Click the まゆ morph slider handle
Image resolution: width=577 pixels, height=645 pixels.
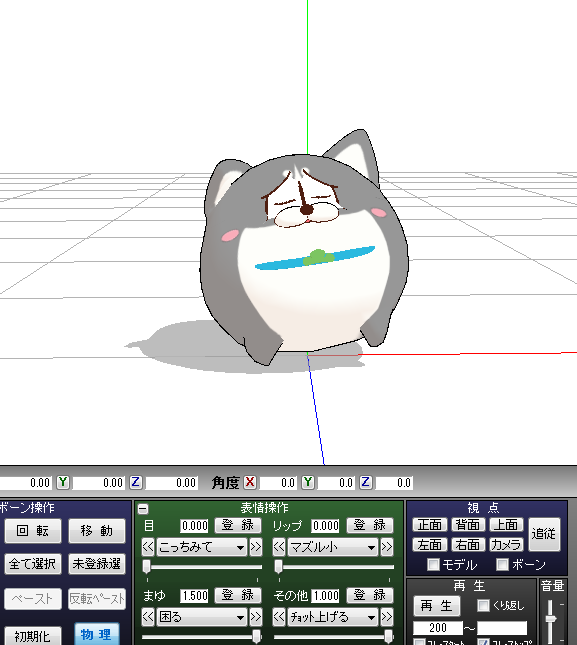(x=257, y=636)
